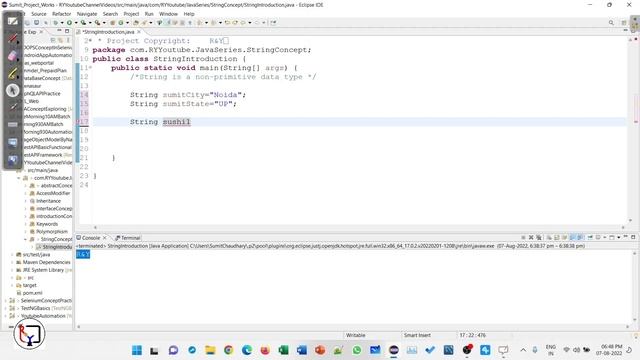
Task: Close the Console tab
Action: click(x=105, y=238)
